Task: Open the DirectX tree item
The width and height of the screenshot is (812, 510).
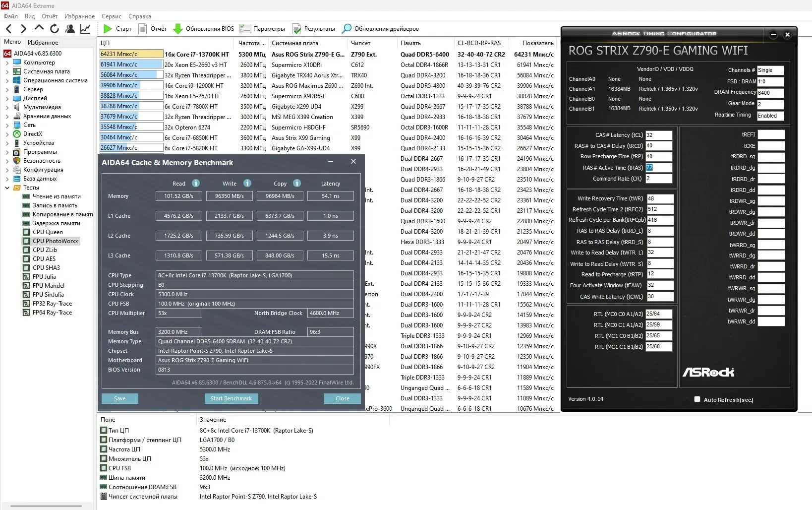Action: tap(33, 134)
